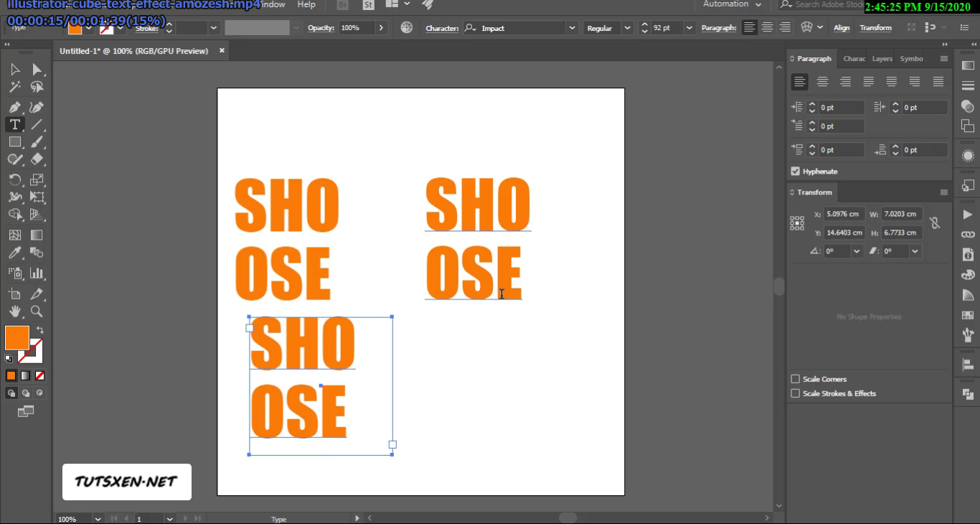
Task: Set paragraph to align right
Action: pos(846,82)
